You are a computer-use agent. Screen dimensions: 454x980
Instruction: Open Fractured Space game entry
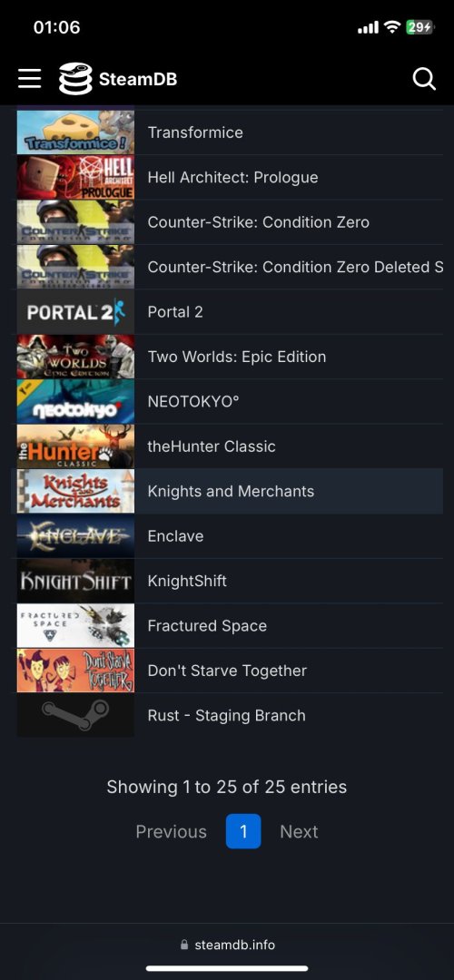(x=207, y=625)
